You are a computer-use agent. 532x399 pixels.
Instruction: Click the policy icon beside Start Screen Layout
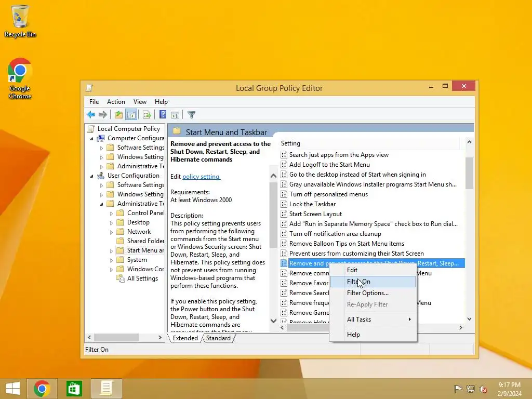(x=284, y=214)
